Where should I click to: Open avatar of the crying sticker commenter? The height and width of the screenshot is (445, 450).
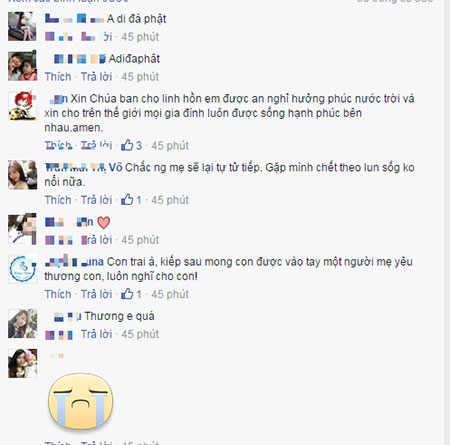pyautogui.click(x=22, y=363)
